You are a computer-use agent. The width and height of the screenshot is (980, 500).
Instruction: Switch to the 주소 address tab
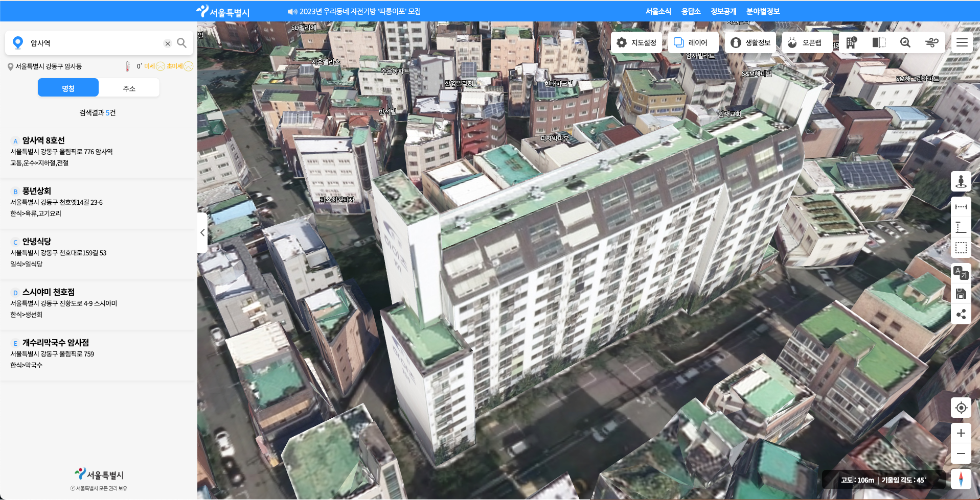point(129,88)
